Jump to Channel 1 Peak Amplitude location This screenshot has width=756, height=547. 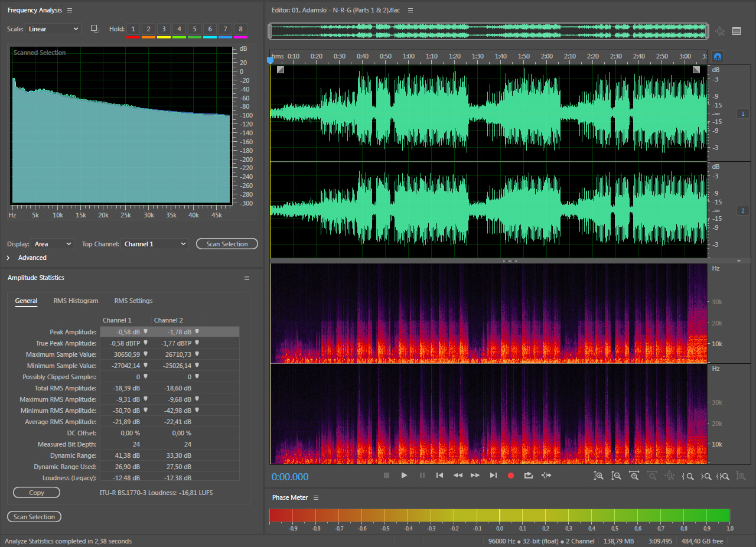click(x=145, y=331)
